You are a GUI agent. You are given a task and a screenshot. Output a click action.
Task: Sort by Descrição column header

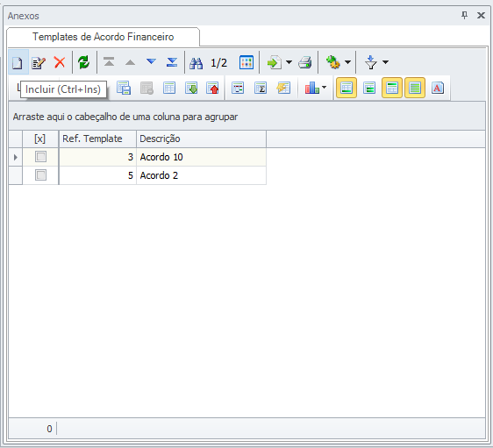[x=201, y=139]
